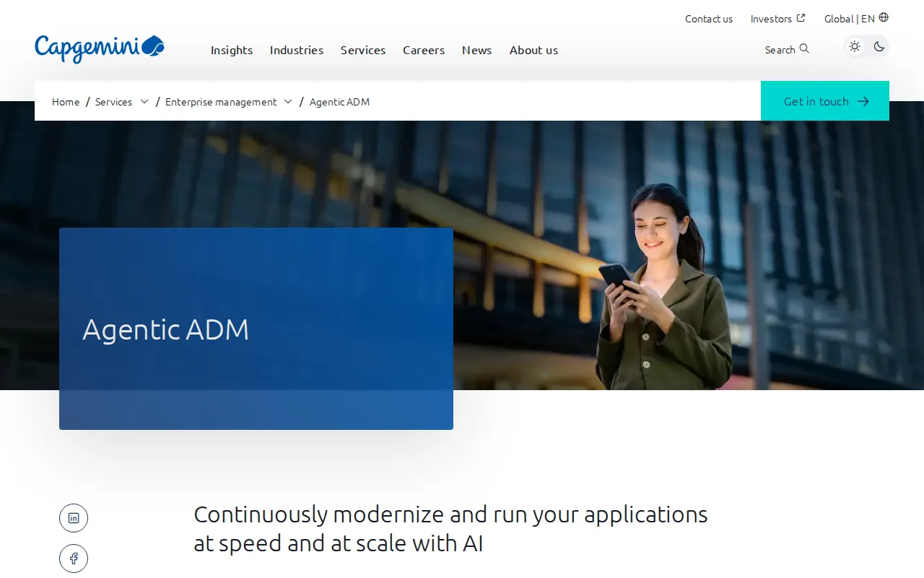Screen dimensions: 924x578
Task: Switch to dark mode moon icon
Action: point(879,46)
